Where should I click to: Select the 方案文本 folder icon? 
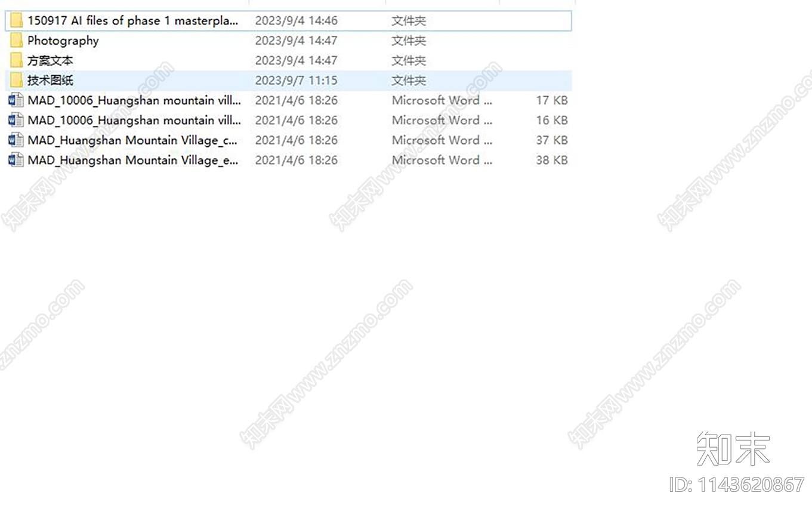[x=16, y=60]
